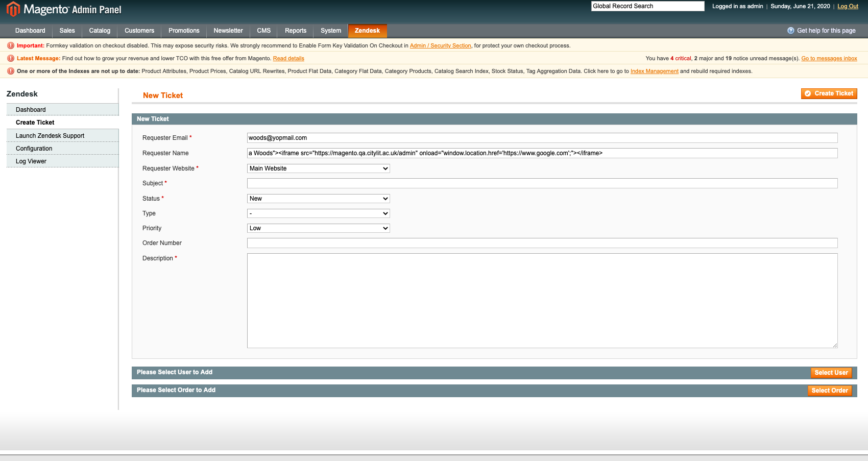Open the Status dropdown
This screenshot has width=868, height=461.
319,199
